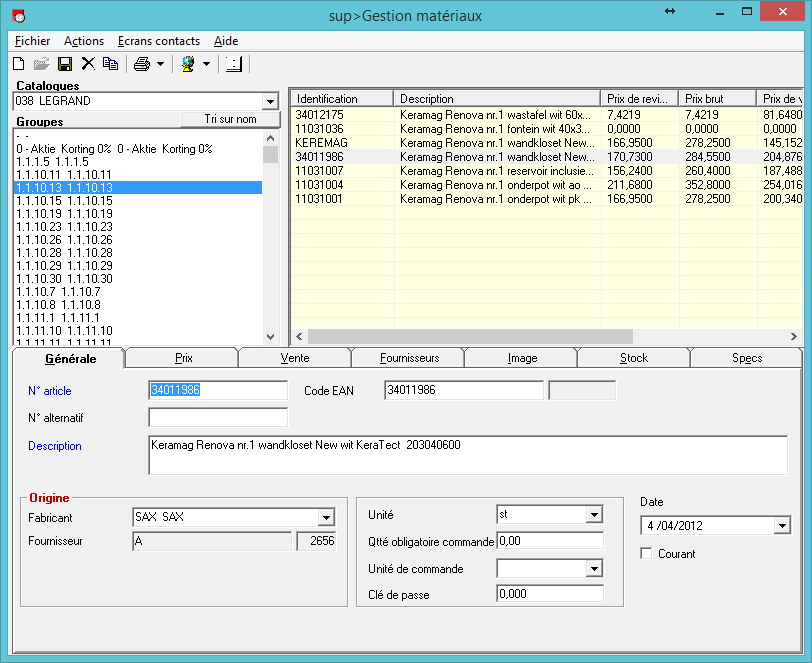Save the article with floppy disk icon
Screen dimensions: 812x663
click(65, 64)
